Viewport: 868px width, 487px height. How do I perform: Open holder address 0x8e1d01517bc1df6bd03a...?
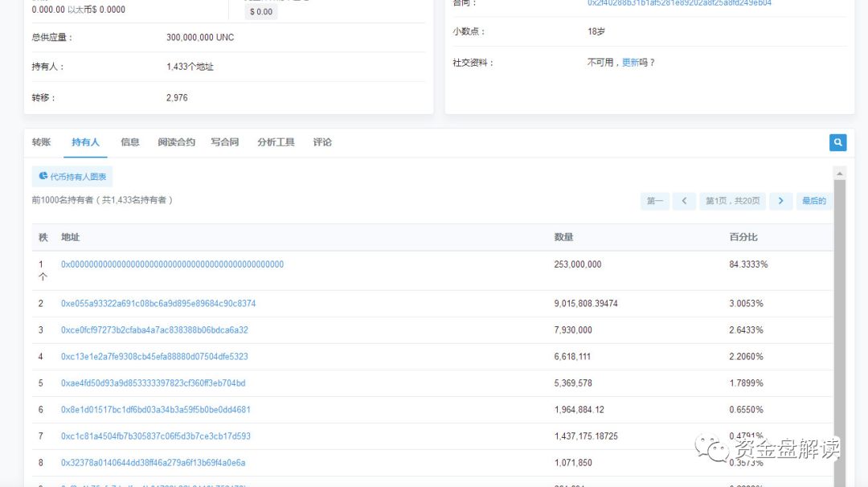156,410
